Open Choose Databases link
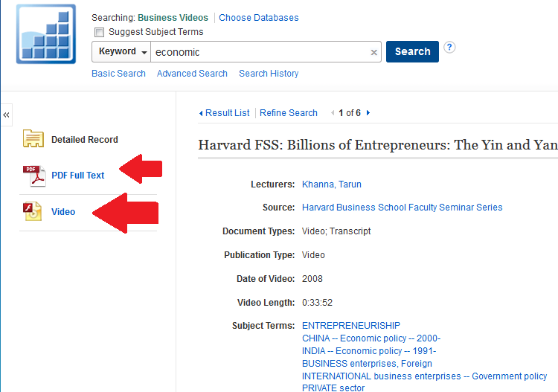558x392 pixels. click(259, 18)
